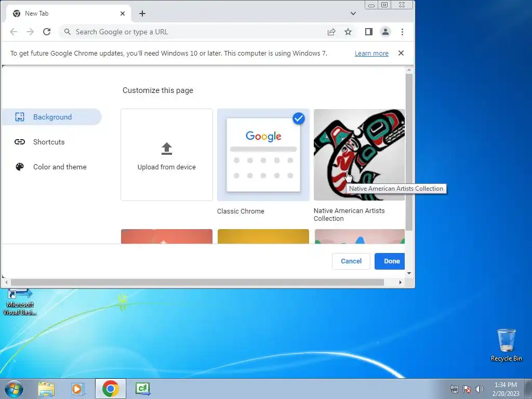This screenshot has width=532, height=399.
Task: Cancel the customize dialog
Action: pos(351,261)
